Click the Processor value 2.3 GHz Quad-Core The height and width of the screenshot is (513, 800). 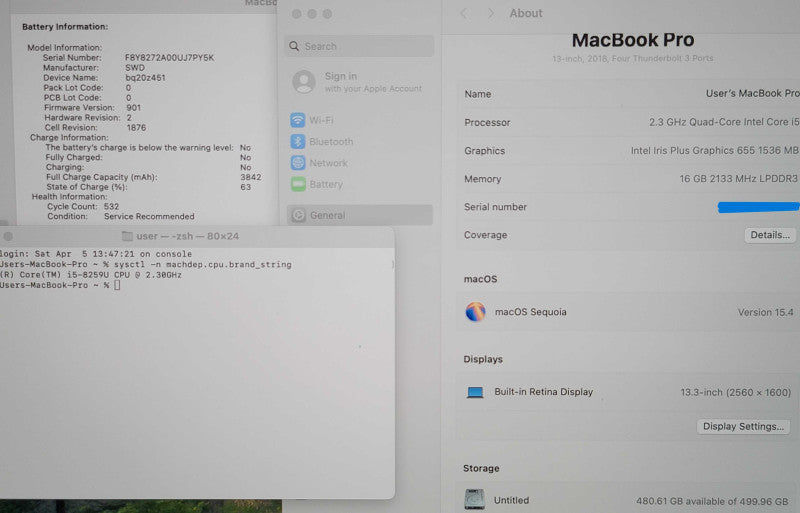(x=724, y=122)
